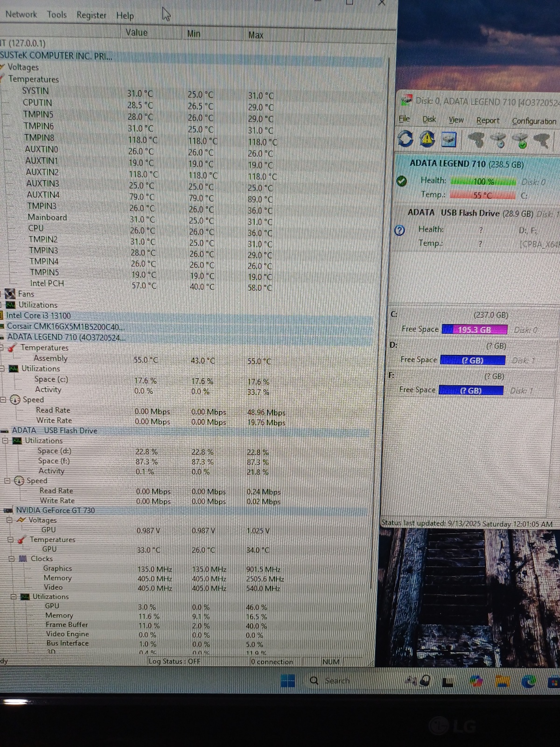Image resolution: width=560 pixels, height=747 pixels.
Task: Click the Hard Disk Sentinel title bar app icon
Action: pyautogui.click(x=407, y=100)
